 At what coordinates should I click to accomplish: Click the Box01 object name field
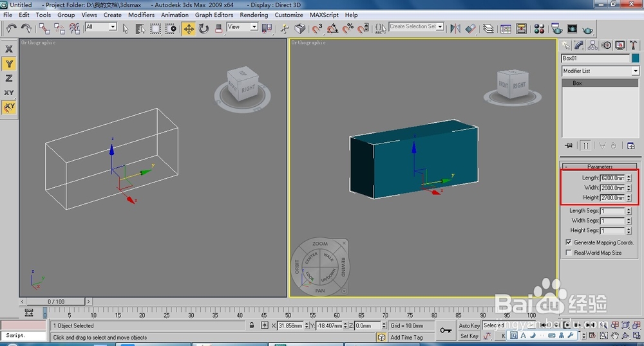tap(596, 59)
